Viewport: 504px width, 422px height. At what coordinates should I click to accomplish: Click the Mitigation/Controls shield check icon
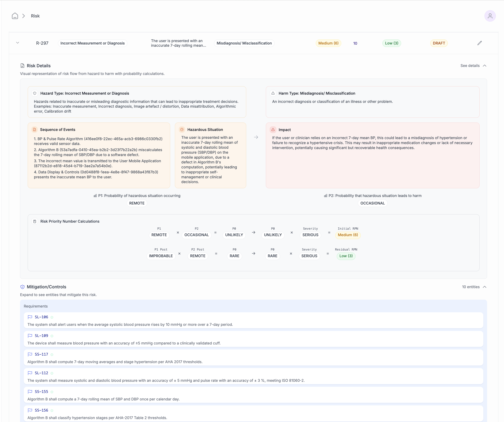[x=22, y=287]
